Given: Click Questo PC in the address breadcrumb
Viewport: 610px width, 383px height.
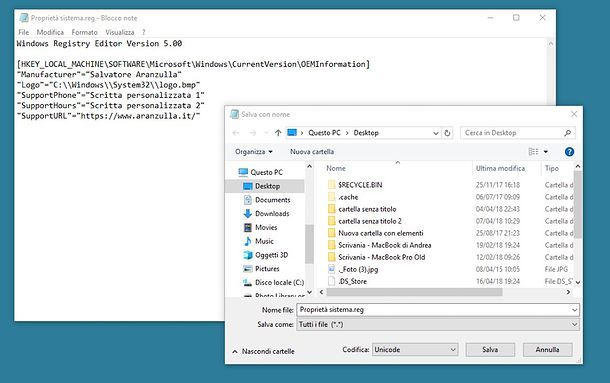Looking at the screenshot, I should pyautogui.click(x=324, y=133).
